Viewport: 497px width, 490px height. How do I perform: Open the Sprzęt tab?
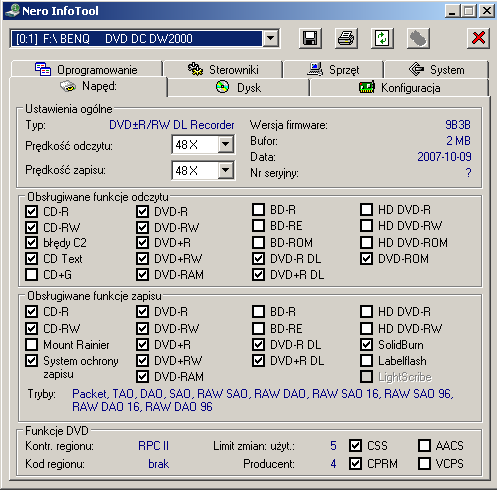pos(333,69)
